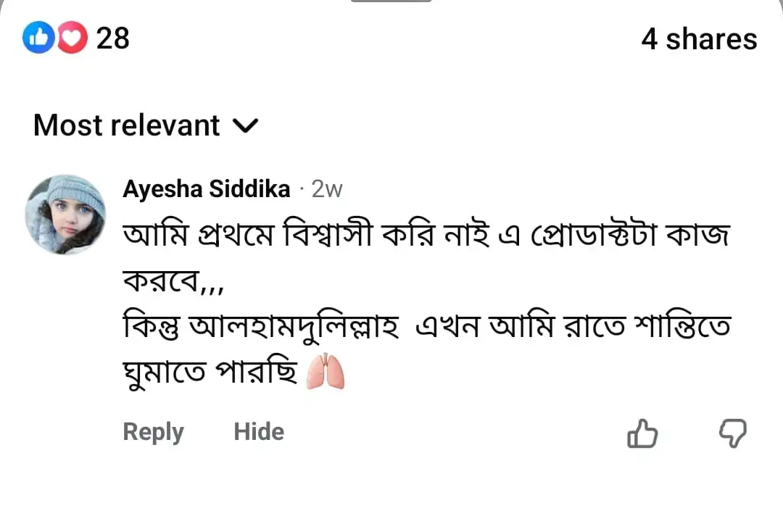
Task: Click the lungs emoji in the comment
Action: click(325, 372)
